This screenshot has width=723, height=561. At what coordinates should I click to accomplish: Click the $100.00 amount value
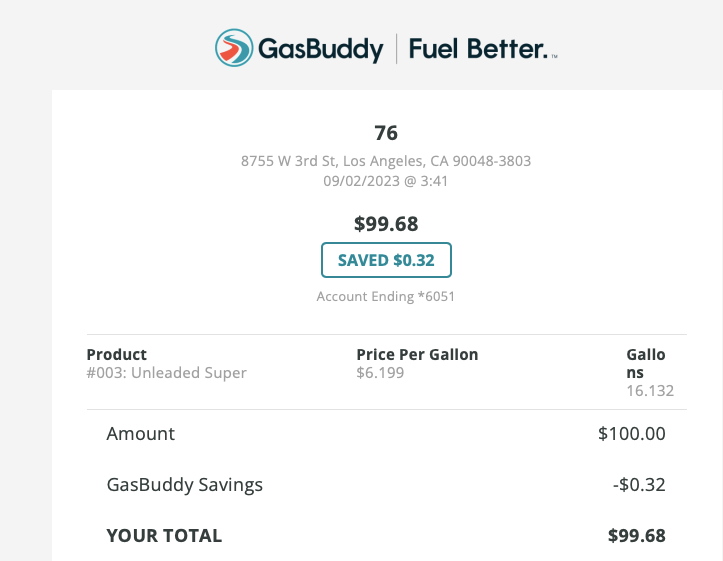[x=631, y=433]
